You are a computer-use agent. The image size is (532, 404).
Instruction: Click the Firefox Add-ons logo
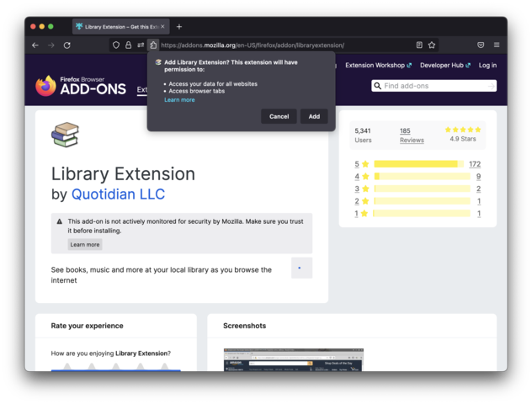pos(81,86)
